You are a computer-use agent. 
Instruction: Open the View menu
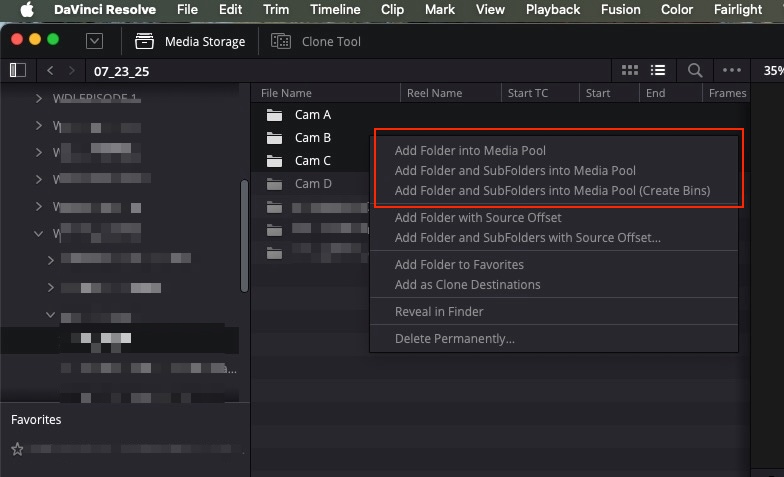pos(490,10)
